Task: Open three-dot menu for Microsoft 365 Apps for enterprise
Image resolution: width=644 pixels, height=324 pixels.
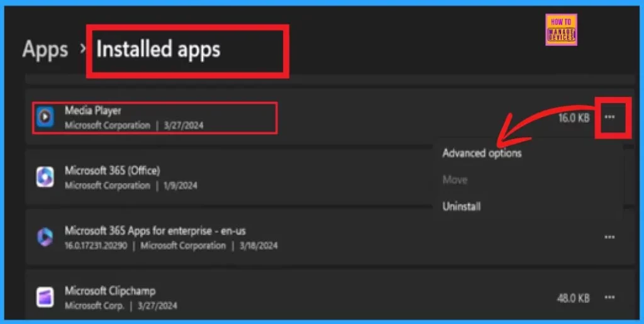Action: coord(610,237)
